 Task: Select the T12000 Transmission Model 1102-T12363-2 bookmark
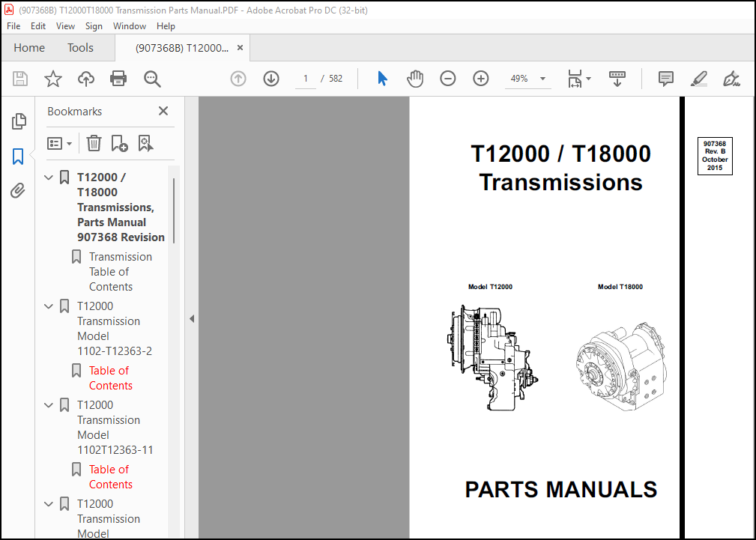(x=115, y=328)
